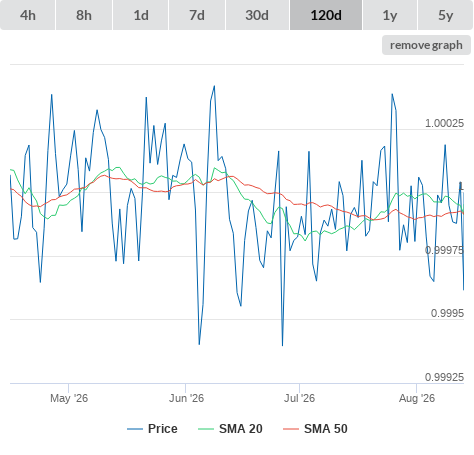
Task: Switch to the 30d range tab
Action: tap(257, 15)
